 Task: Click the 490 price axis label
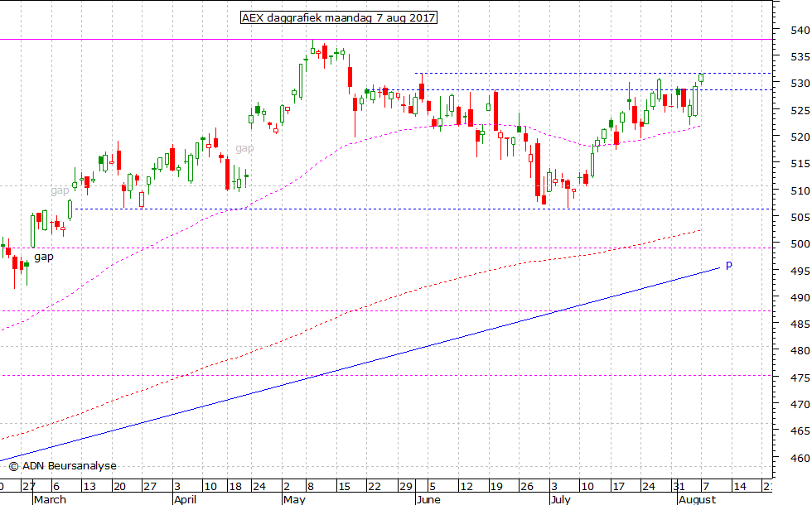coord(800,297)
